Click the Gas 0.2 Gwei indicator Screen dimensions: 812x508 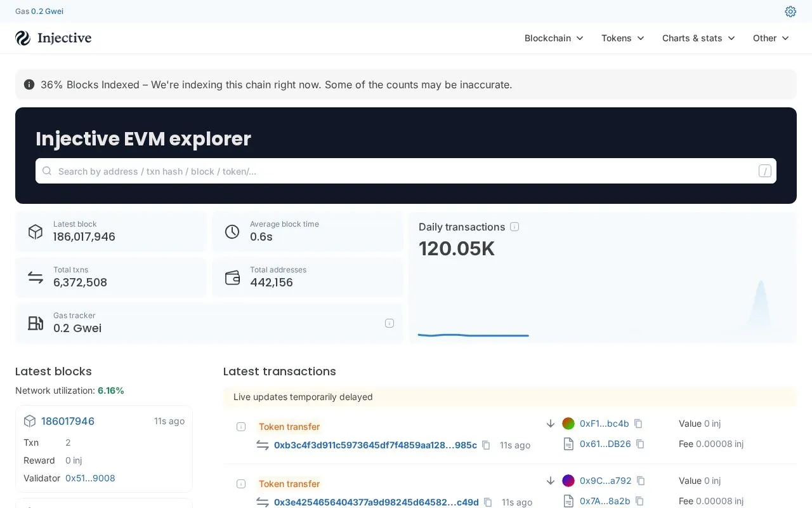[39, 11]
